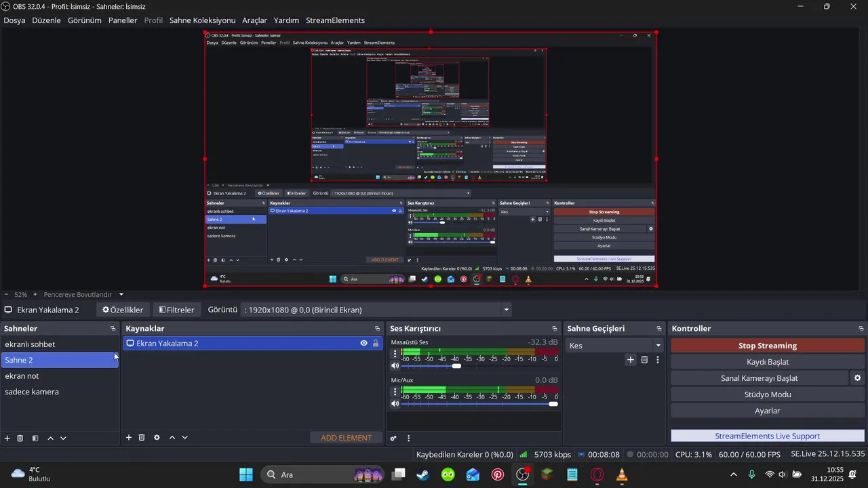Open the Paneller menu
The height and width of the screenshot is (488, 868).
pyautogui.click(x=123, y=20)
